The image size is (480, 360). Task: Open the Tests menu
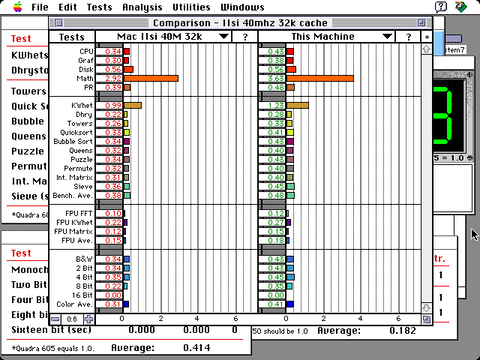(x=99, y=7)
